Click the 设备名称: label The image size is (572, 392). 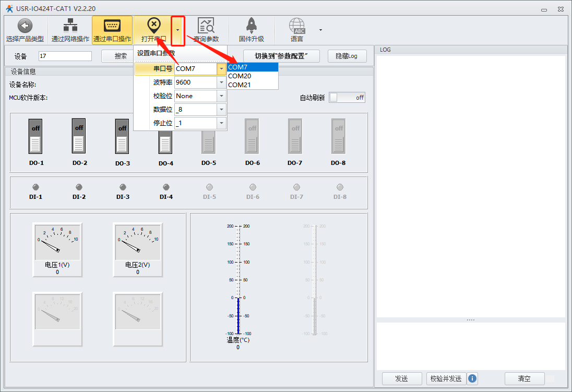click(22, 85)
